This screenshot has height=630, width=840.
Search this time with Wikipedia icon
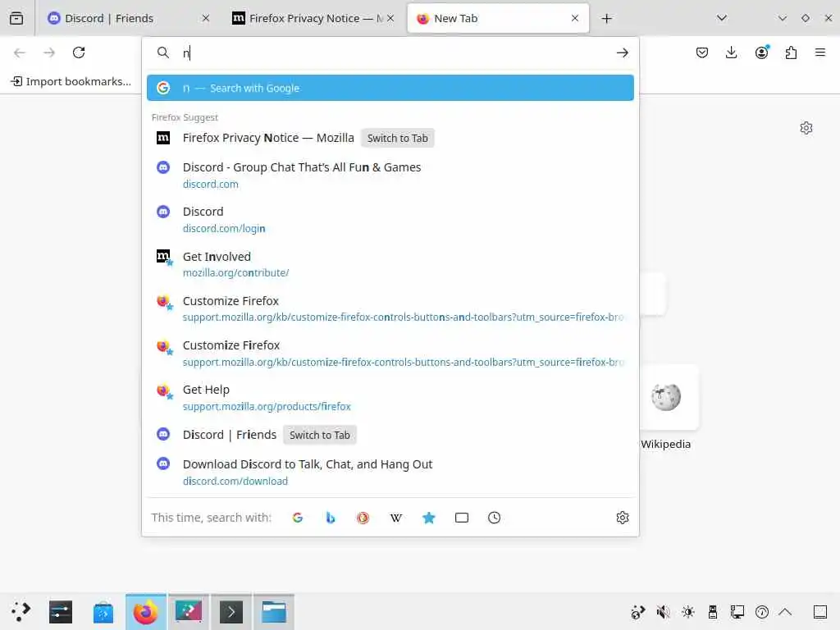396,518
